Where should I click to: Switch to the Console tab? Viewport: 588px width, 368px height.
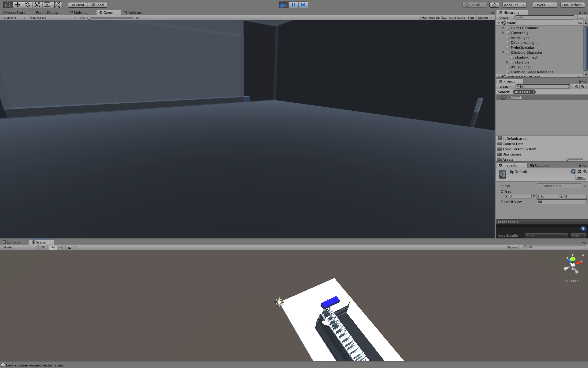pyautogui.click(x=11, y=242)
